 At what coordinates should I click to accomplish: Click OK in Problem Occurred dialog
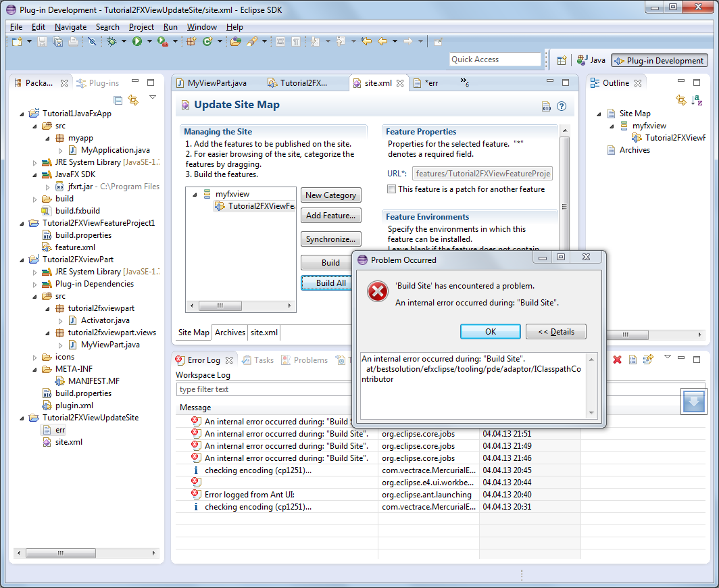pyautogui.click(x=490, y=332)
